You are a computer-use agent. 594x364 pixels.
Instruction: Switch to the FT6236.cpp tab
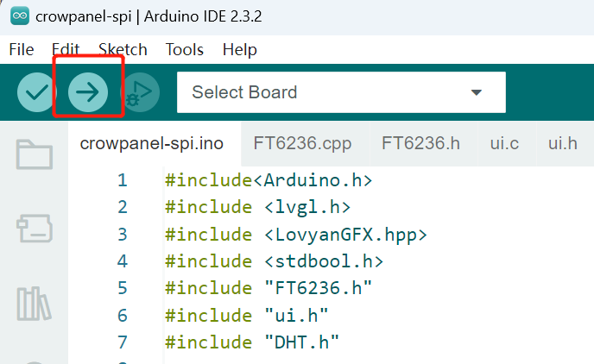pyautogui.click(x=302, y=143)
